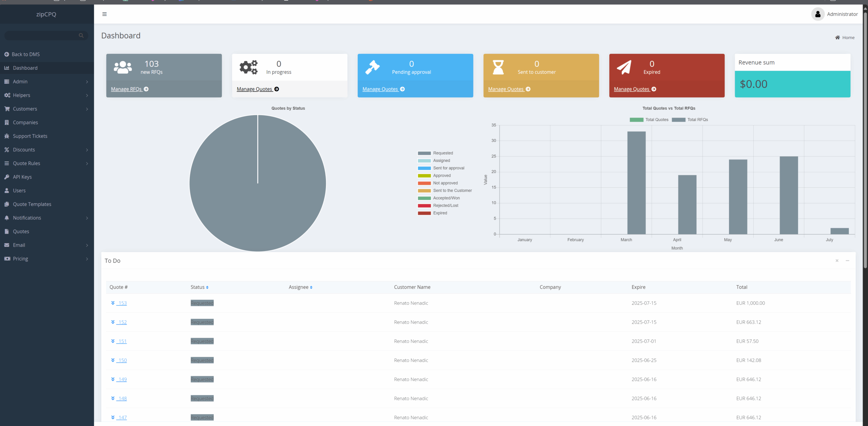The width and height of the screenshot is (868, 426).
Task: Open quote number 150 link
Action: pos(122,360)
